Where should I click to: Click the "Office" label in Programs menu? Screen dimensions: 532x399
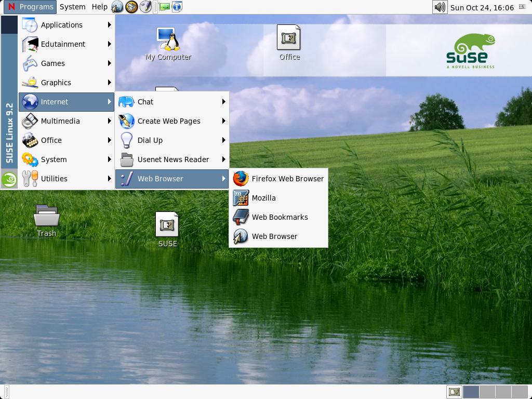click(51, 140)
